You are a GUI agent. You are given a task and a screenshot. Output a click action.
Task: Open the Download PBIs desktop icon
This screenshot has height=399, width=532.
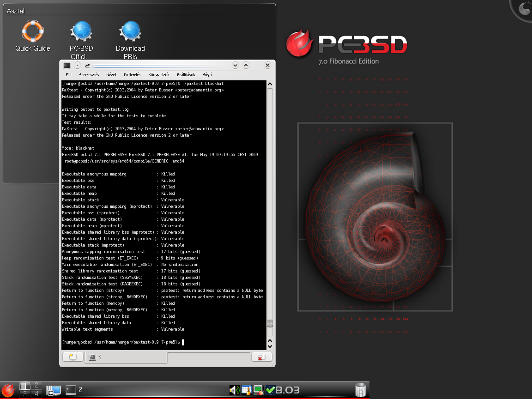tap(130, 40)
